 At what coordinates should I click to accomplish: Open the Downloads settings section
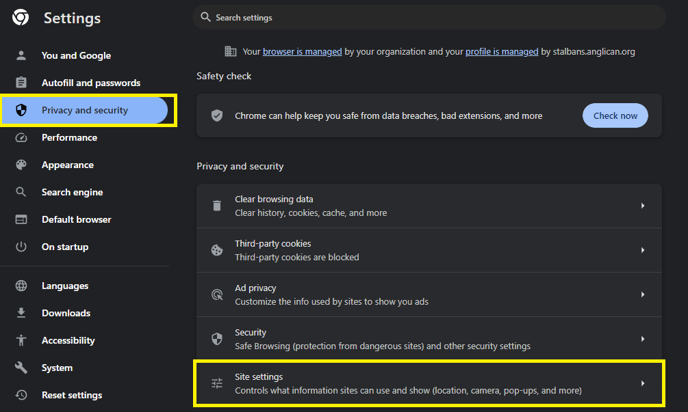point(66,313)
